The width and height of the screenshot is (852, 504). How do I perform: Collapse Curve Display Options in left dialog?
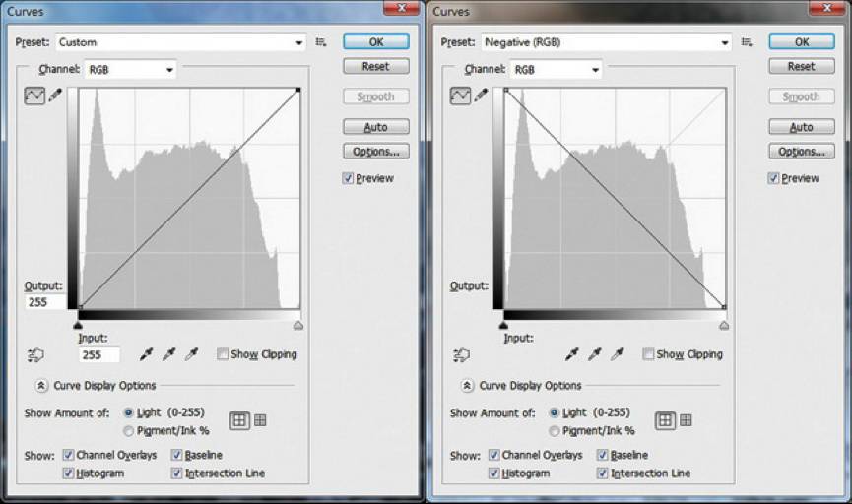pos(42,386)
